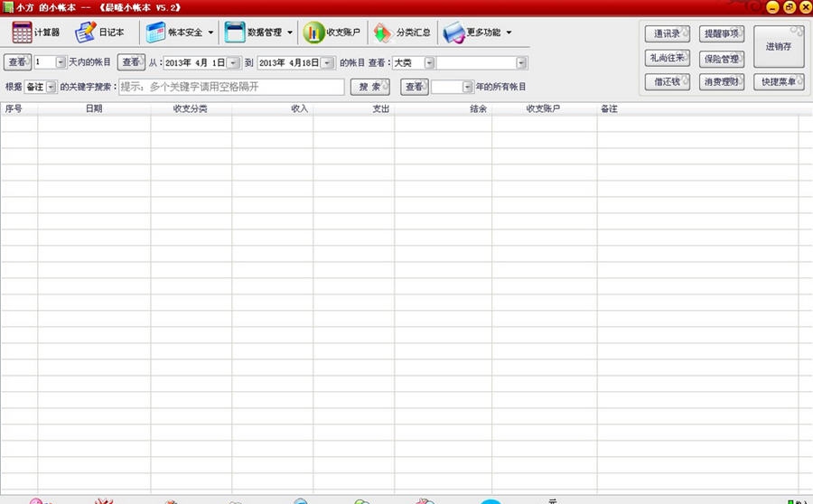Open the 日记本 diary

point(99,33)
